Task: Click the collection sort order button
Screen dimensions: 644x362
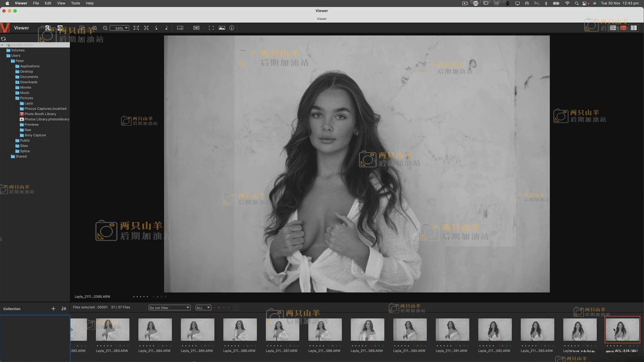Action: [64, 309]
